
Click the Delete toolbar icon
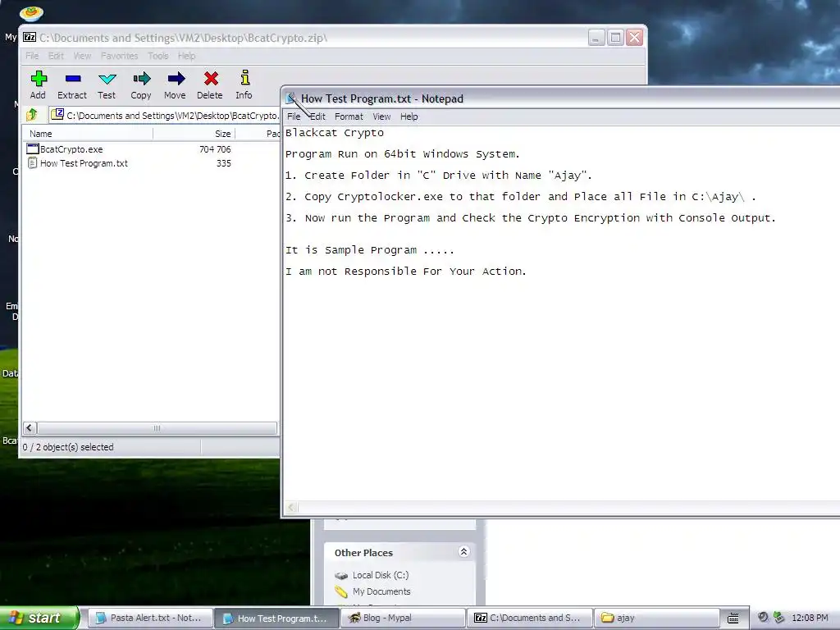[210, 84]
